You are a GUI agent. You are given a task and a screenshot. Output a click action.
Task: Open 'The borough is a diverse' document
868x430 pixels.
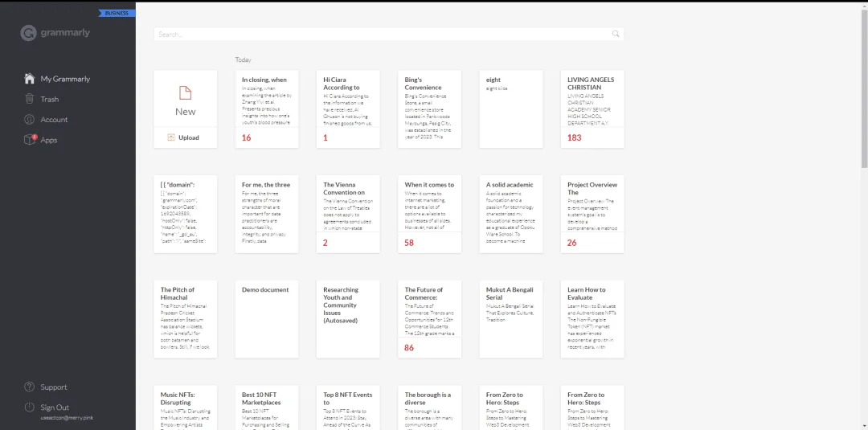429,407
